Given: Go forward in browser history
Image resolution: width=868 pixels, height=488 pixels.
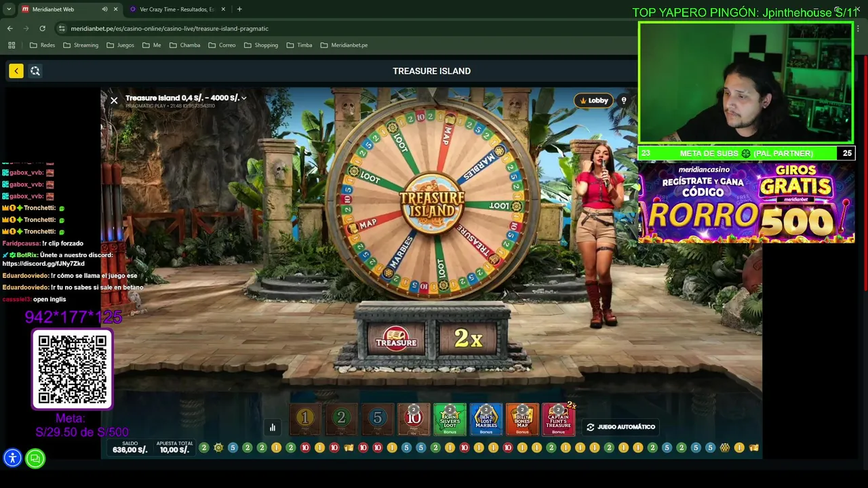Looking at the screenshot, I should (26, 28).
